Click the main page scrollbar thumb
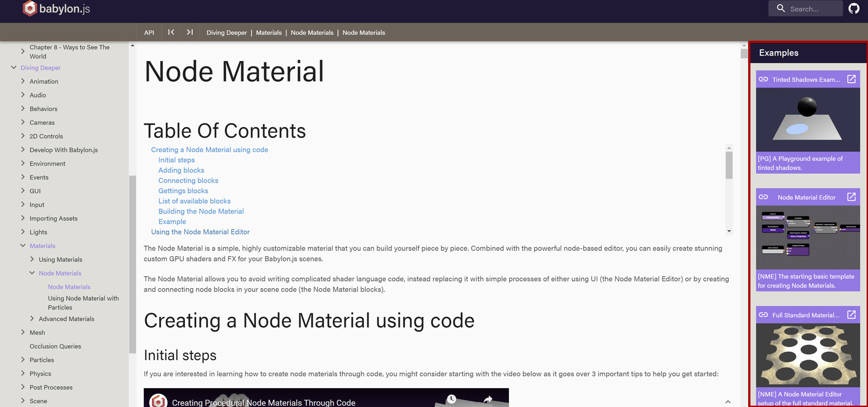The height and width of the screenshot is (407, 868). pyautogui.click(x=744, y=53)
